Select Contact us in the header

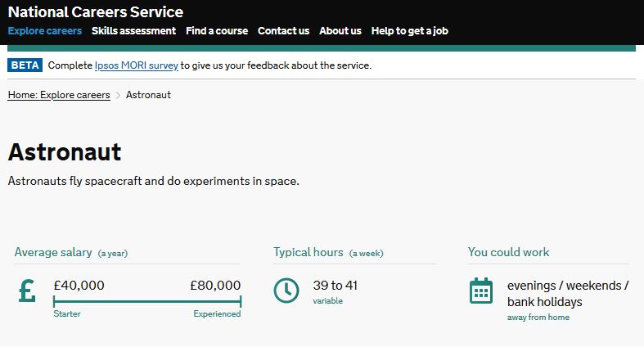pyautogui.click(x=283, y=31)
